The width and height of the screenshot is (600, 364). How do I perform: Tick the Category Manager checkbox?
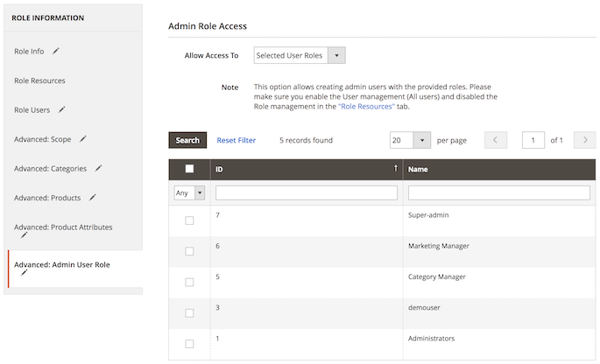[189, 282]
